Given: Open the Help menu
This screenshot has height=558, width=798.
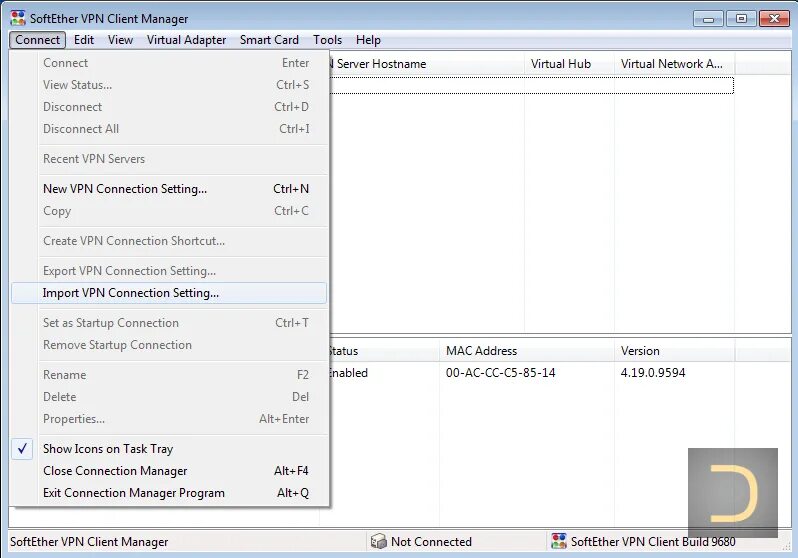Looking at the screenshot, I should click(x=368, y=40).
